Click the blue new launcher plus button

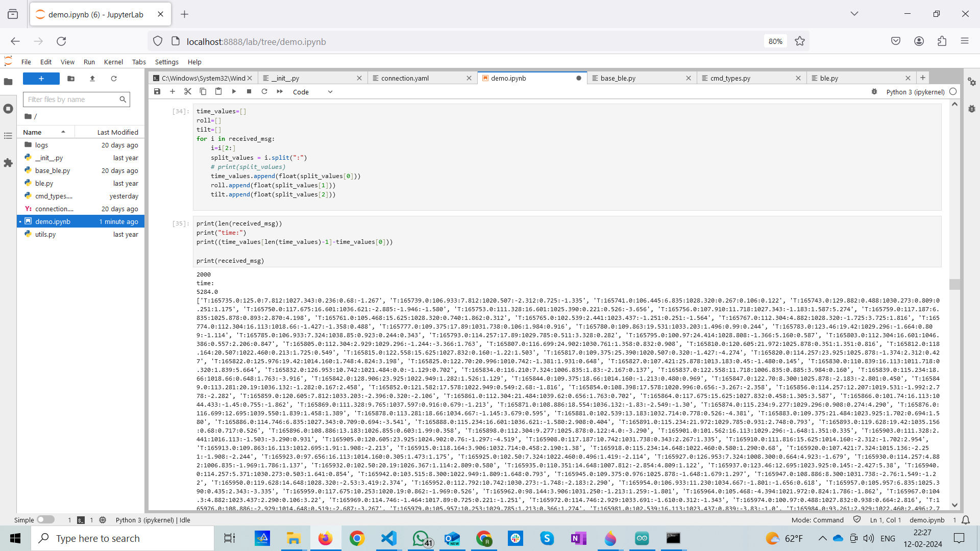tap(41, 79)
